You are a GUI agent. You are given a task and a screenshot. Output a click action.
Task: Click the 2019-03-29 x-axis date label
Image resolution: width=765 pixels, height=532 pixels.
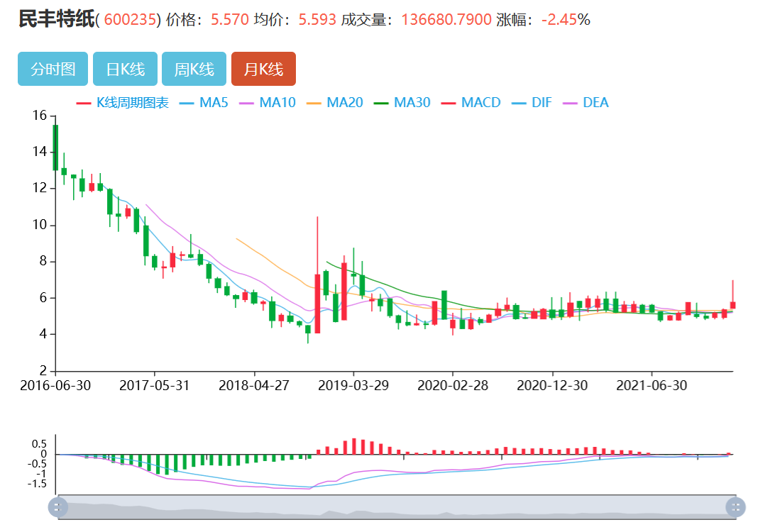pos(353,385)
